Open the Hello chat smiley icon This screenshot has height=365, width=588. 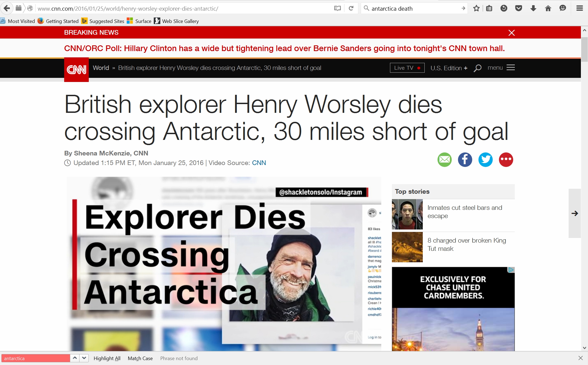pos(563,8)
